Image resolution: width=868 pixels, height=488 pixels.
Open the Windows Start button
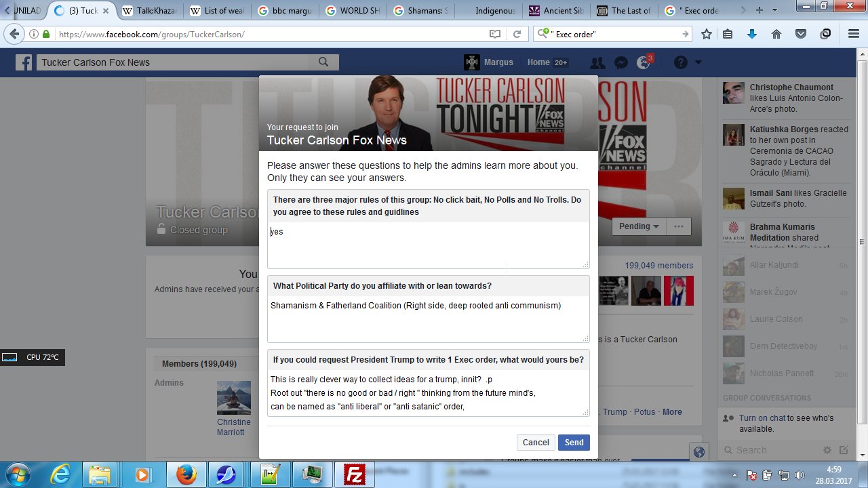click(18, 474)
